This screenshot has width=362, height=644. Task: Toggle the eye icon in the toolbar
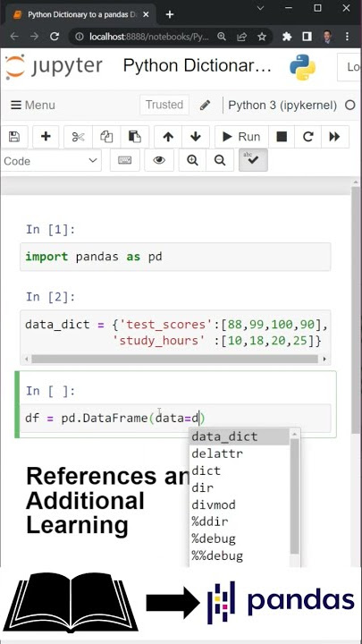point(159,160)
